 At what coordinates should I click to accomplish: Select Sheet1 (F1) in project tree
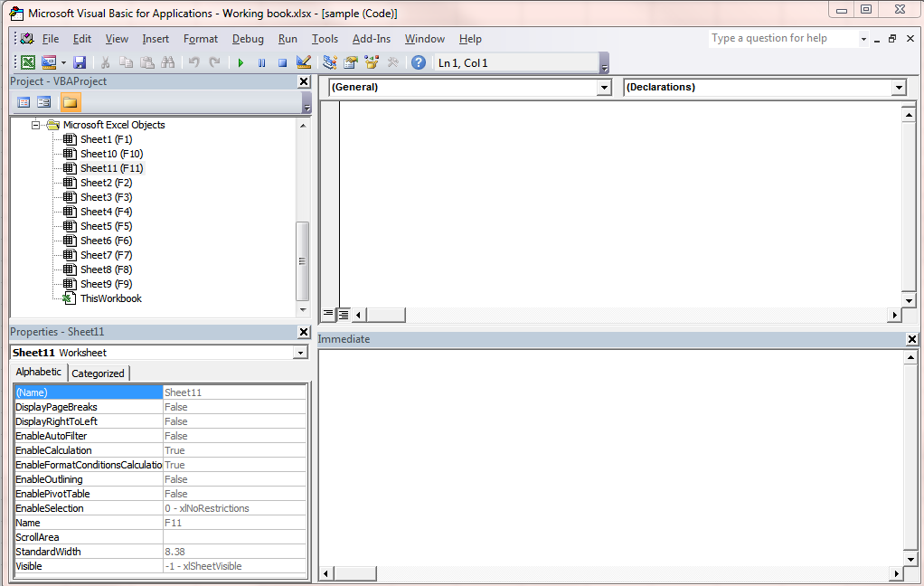[106, 140]
